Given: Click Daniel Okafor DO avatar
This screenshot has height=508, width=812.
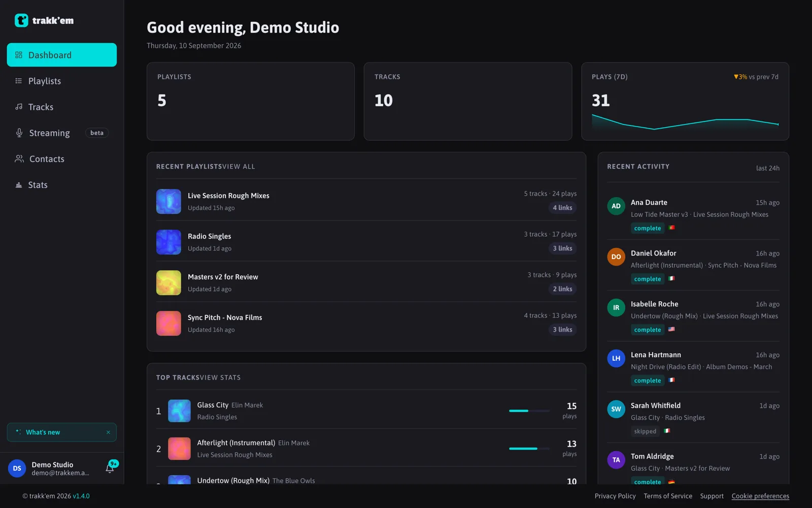Looking at the screenshot, I should pos(616,257).
